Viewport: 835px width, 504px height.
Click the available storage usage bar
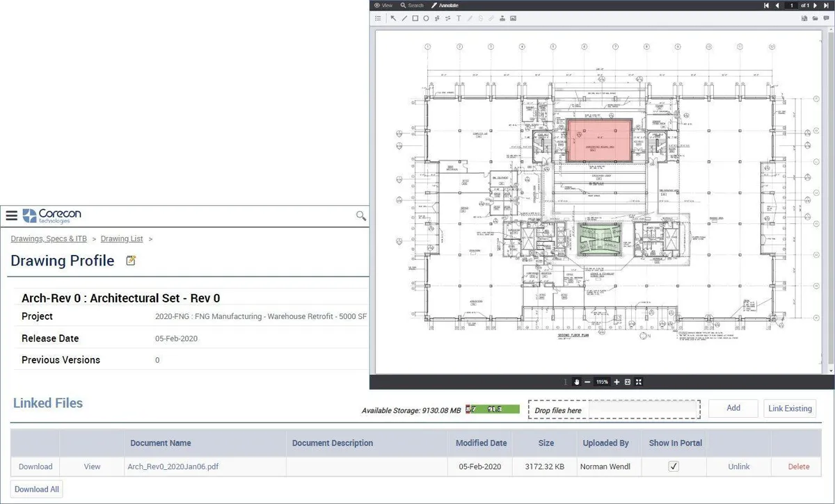click(x=493, y=409)
